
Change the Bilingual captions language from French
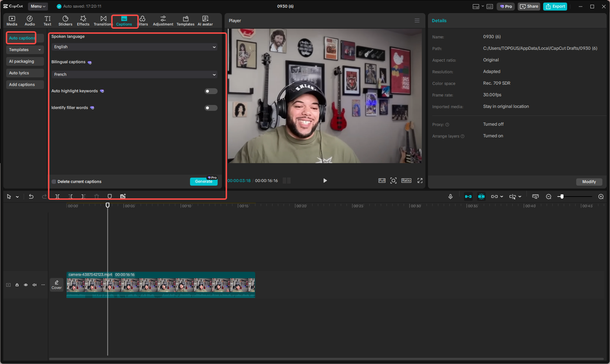[134, 74]
